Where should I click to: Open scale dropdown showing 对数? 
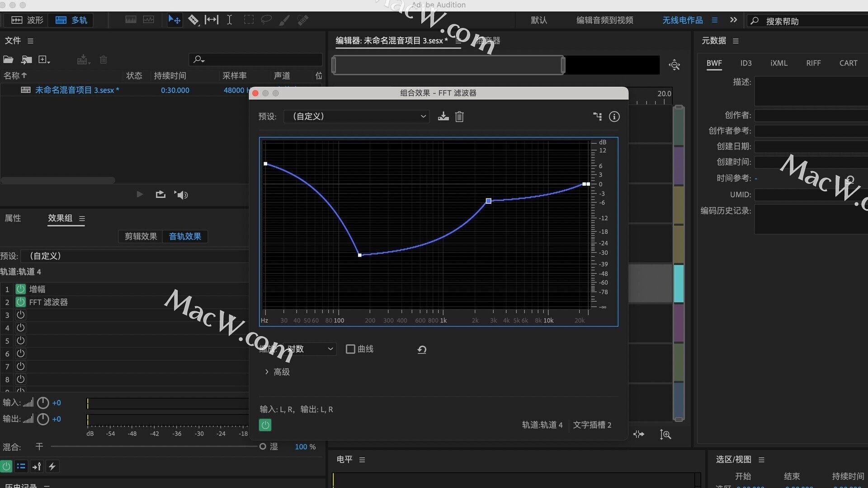coord(311,349)
